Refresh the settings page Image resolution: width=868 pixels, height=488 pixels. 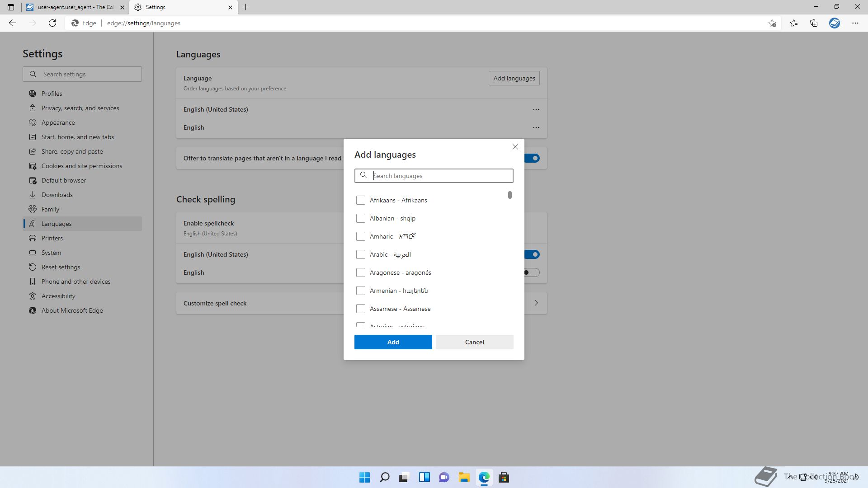52,23
